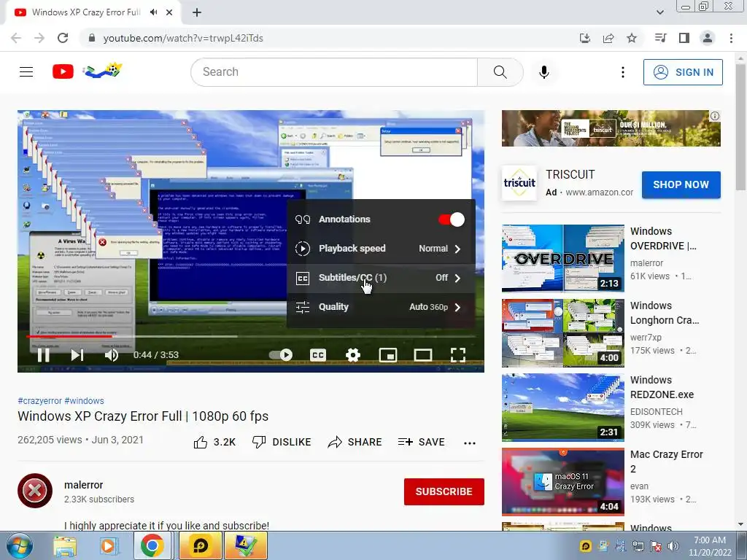Expand the Auto 360p quality chevron

coord(457,307)
